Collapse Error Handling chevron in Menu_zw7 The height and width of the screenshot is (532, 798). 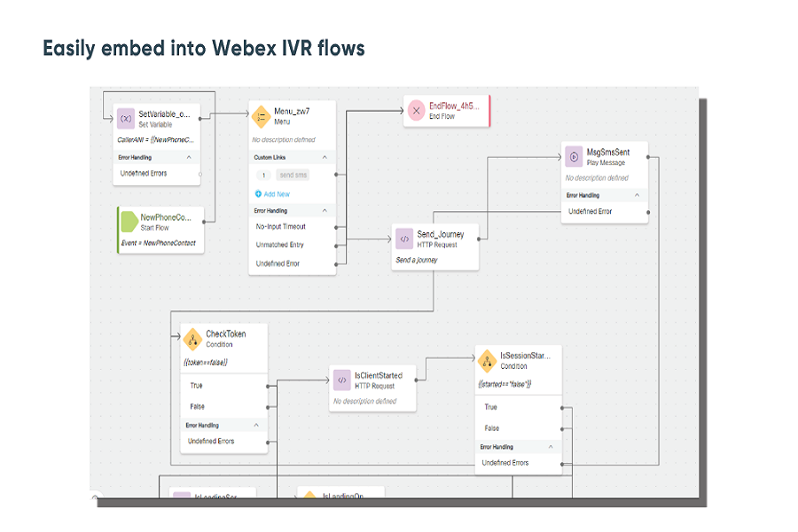(x=325, y=210)
